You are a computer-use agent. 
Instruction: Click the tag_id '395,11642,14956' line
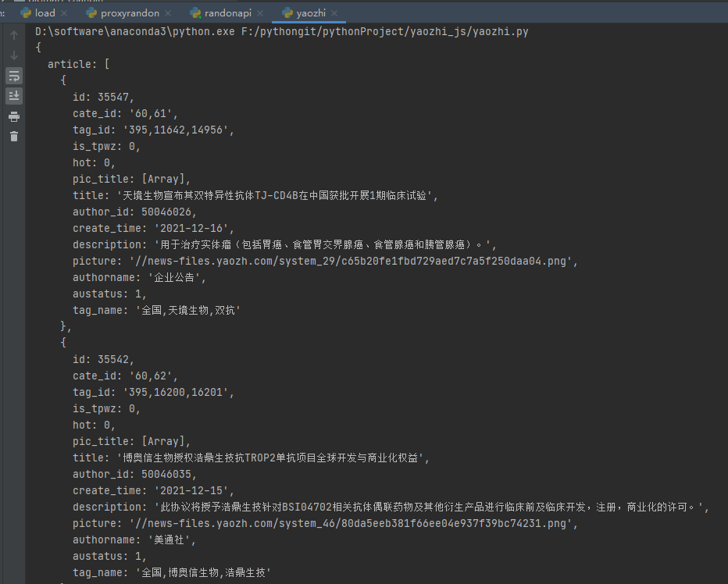153,130
